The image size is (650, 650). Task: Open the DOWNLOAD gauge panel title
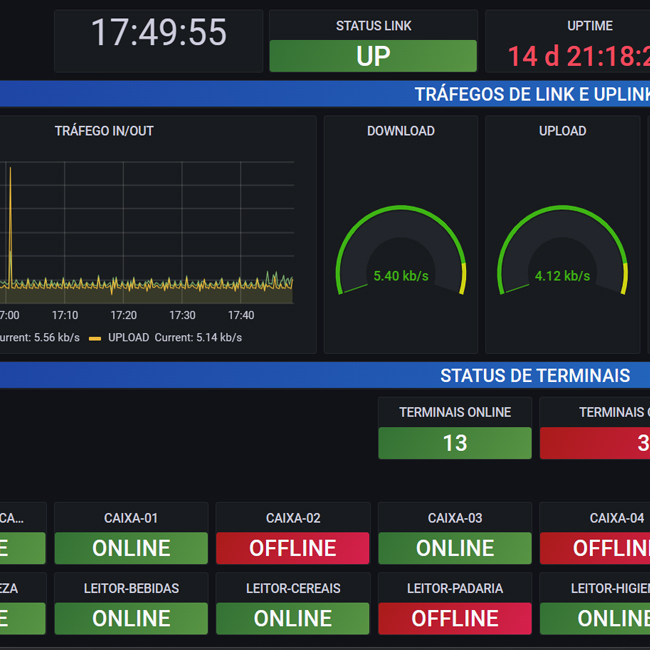(401, 131)
